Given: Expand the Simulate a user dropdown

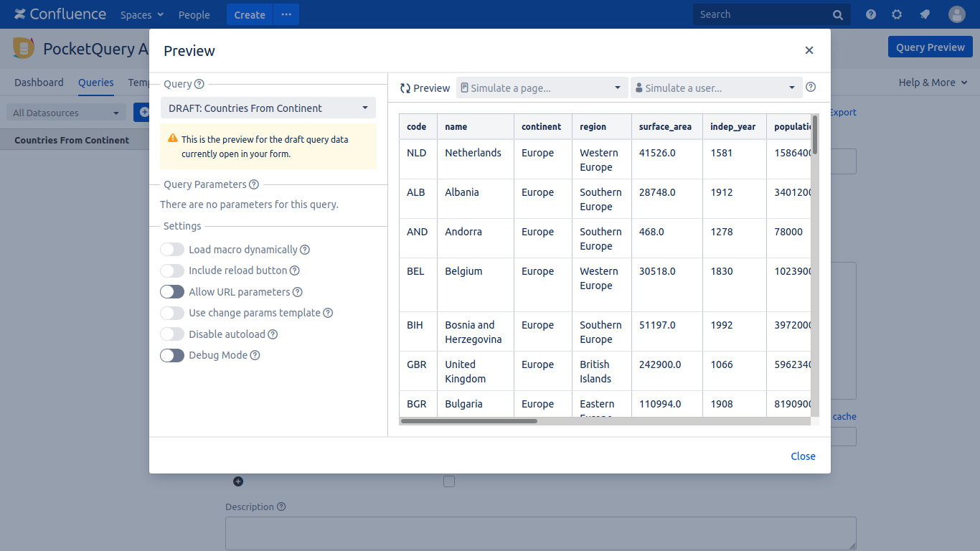Looking at the screenshot, I should coord(715,88).
